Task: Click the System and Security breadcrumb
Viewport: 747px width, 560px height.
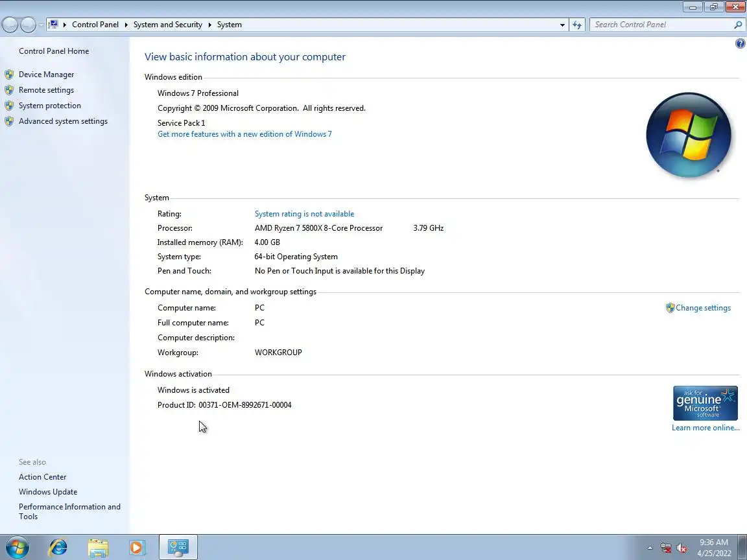Action: click(x=168, y=25)
